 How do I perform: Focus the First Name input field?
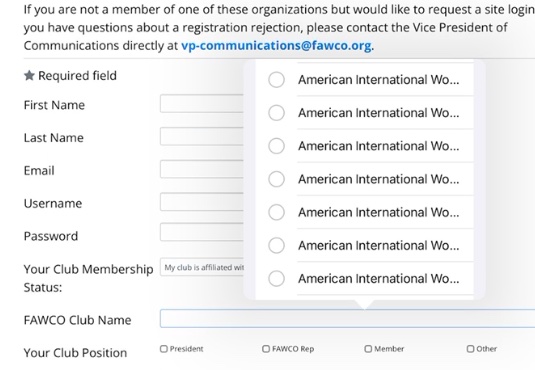pyautogui.click(x=202, y=103)
